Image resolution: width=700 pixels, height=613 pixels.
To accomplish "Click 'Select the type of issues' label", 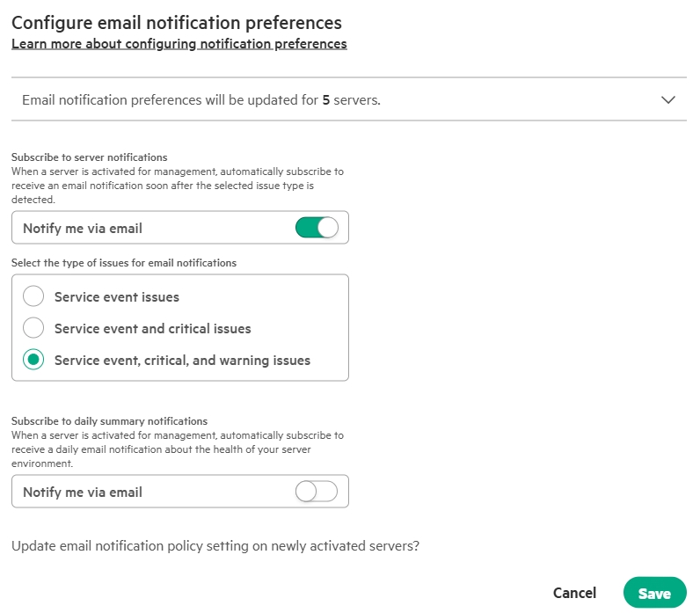I will click(124, 263).
